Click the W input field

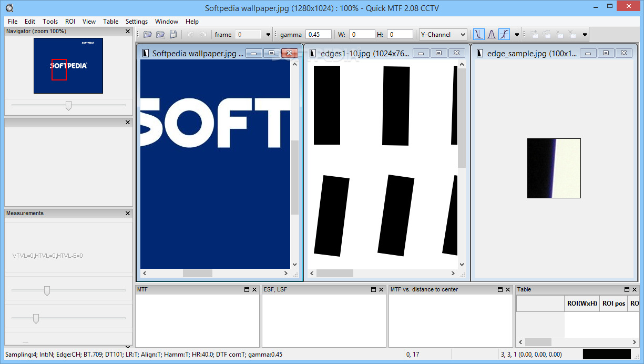point(362,34)
